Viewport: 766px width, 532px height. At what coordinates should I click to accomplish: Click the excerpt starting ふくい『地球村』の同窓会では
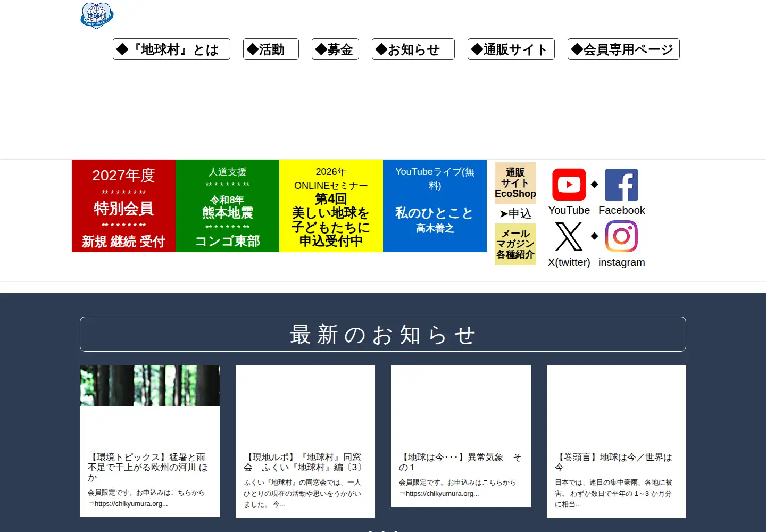point(303,493)
